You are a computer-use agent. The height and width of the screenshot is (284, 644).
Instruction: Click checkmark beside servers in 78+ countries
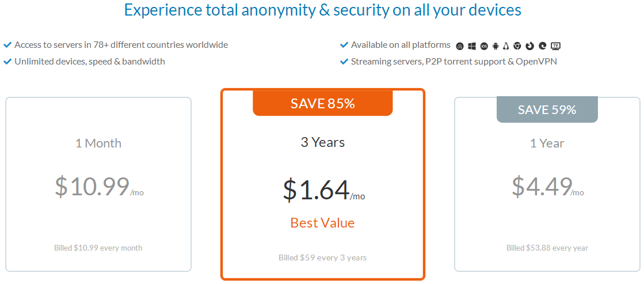coord(7,44)
